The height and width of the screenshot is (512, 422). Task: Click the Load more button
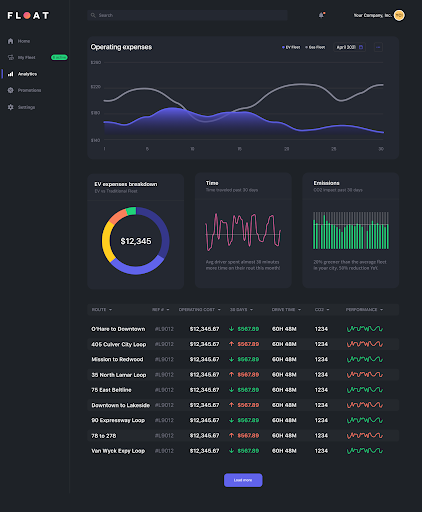pyautogui.click(x=243, y=480)
